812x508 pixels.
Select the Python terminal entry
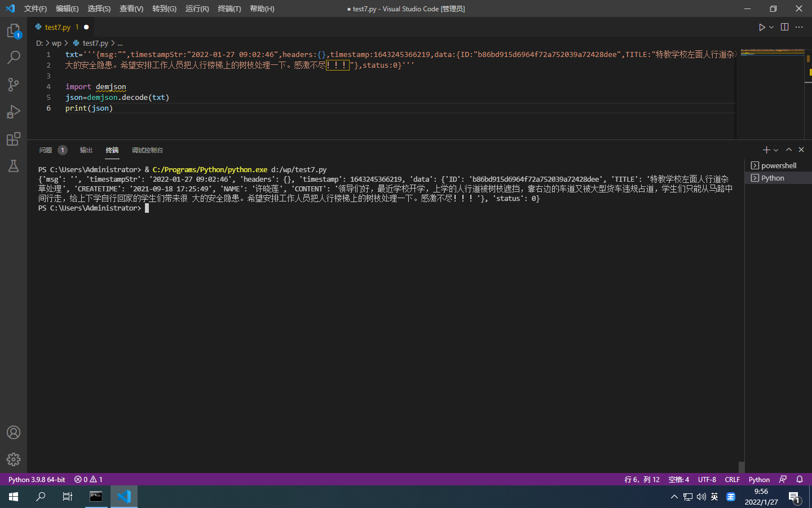pos(778,178)
